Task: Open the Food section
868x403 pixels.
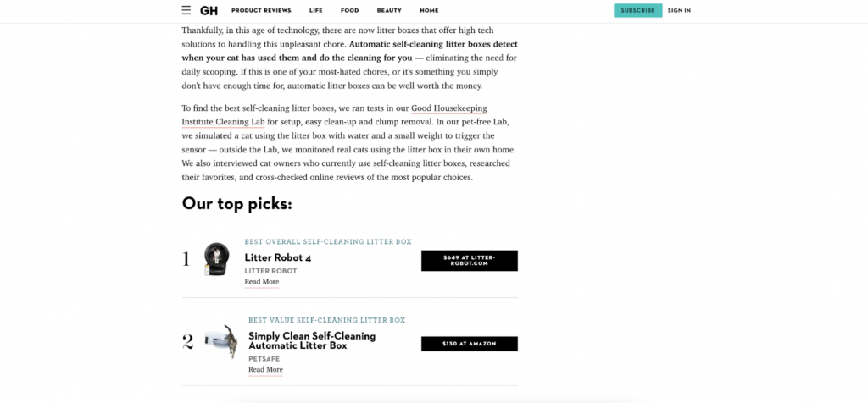Action: 349,10
